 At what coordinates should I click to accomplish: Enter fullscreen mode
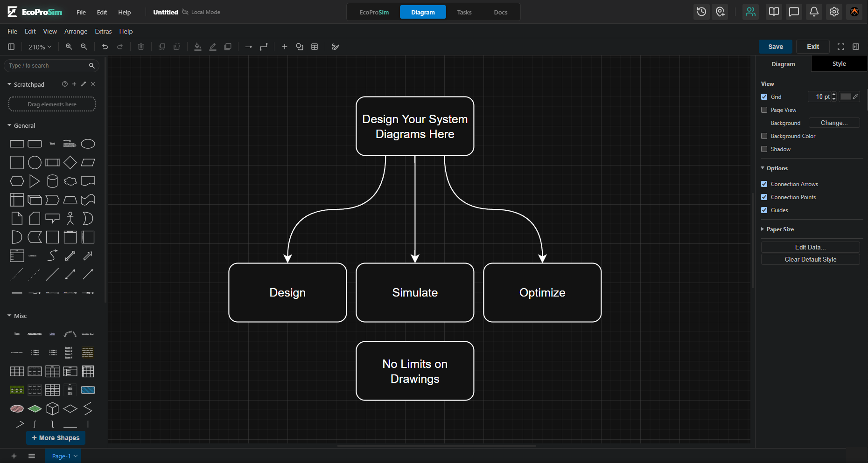[841, 47]
